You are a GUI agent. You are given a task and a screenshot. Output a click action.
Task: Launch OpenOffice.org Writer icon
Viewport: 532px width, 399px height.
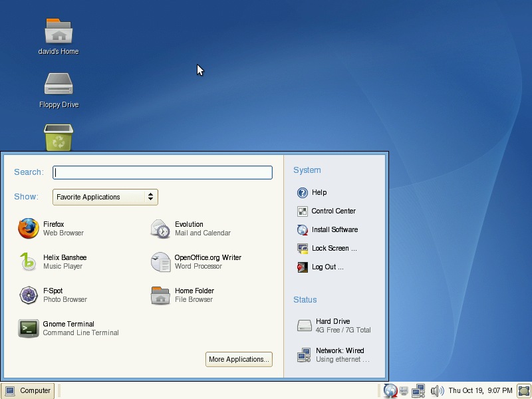(x=160, y=261)
